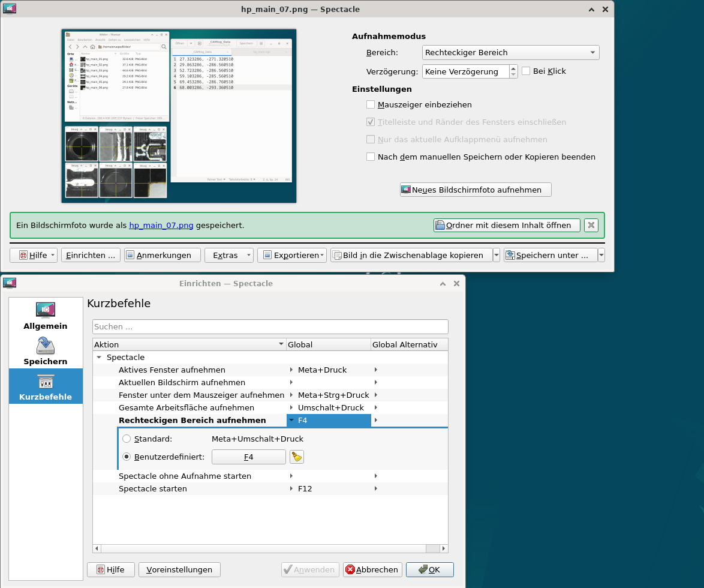Open the Bereich capture mode dropdown
The width and height of the screenshot is (704, 588).
pos(510,53)
